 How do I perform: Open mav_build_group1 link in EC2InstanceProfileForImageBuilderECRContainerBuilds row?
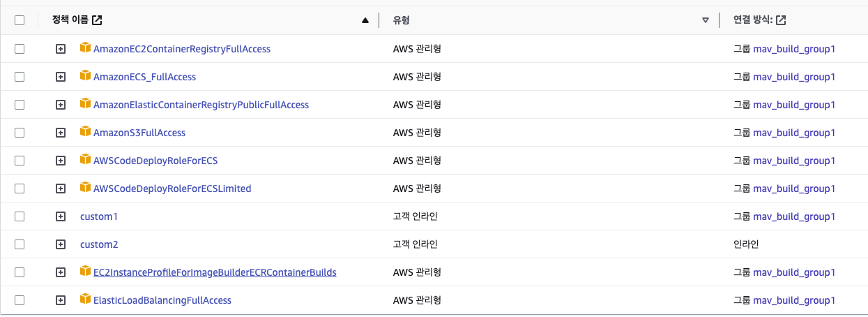pos(794,272)
